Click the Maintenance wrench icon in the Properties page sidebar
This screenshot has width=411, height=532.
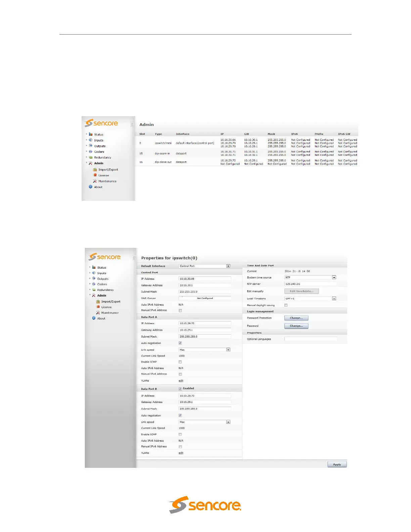[98, 313]
